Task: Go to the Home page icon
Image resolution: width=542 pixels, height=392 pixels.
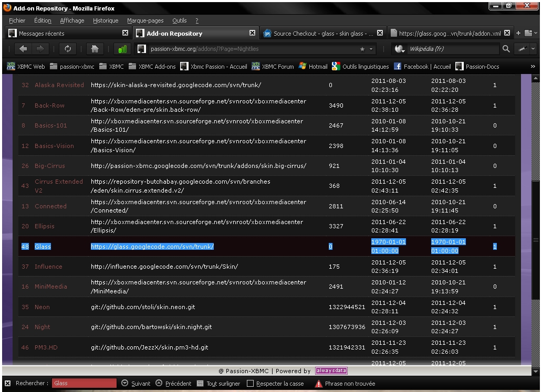Action: point(95,49)
